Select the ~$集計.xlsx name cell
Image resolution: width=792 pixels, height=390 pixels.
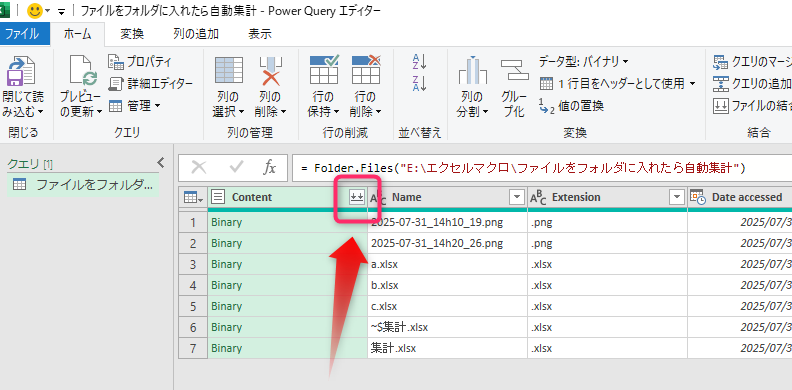pyautogui.click(x=448, y=327)
